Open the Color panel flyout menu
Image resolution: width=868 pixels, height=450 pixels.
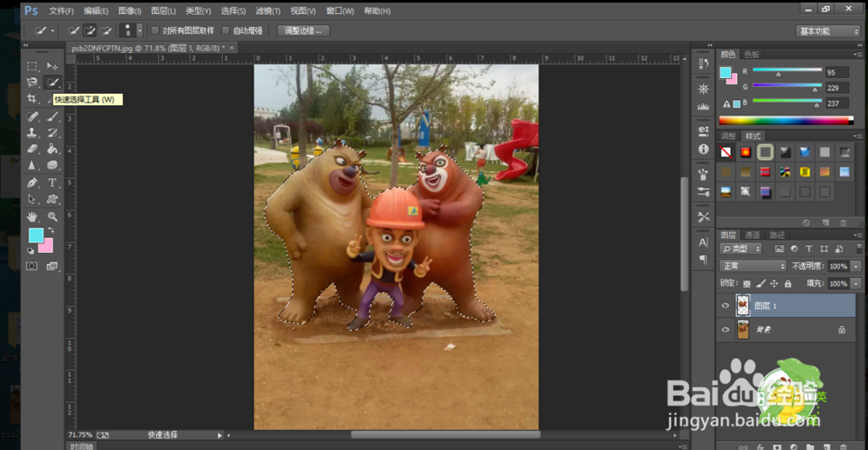tap(858, 55)
